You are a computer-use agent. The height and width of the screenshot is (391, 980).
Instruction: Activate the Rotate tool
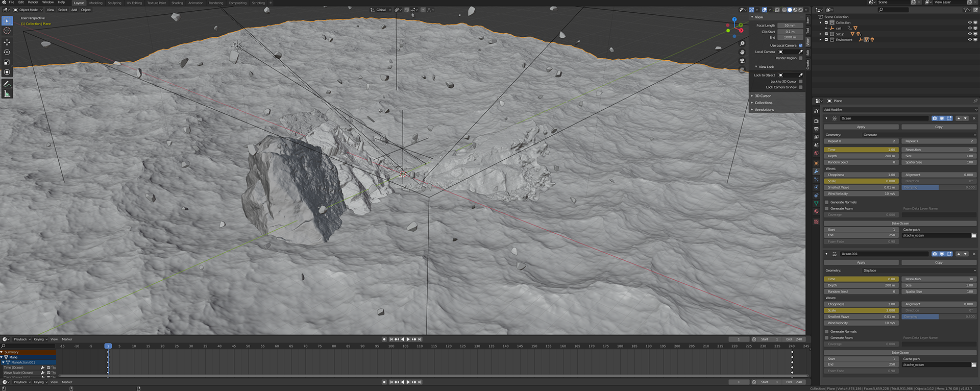(x=7, y=52)
